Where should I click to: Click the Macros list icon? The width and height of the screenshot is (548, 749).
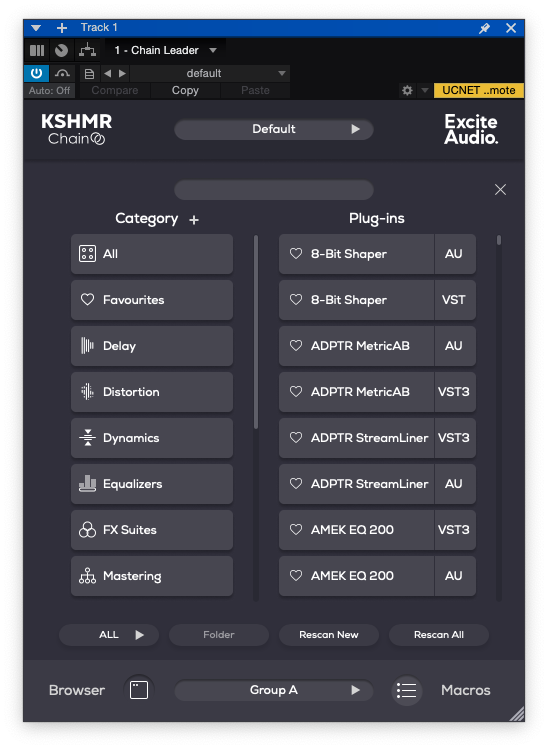407,690
